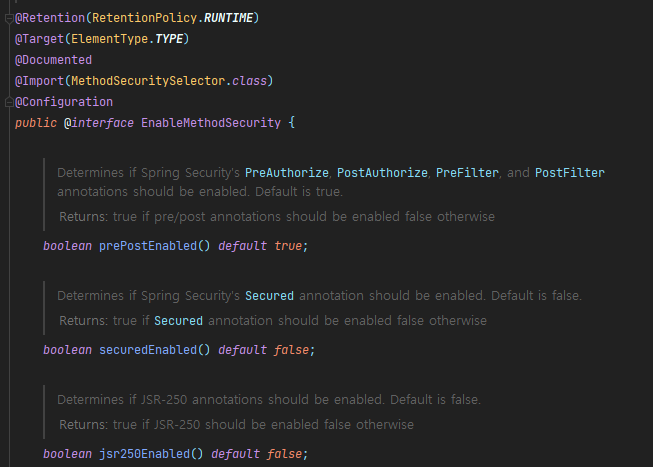Click 'false' default value of jsr250Enabled
653x467 pixels.
(284, 454)
